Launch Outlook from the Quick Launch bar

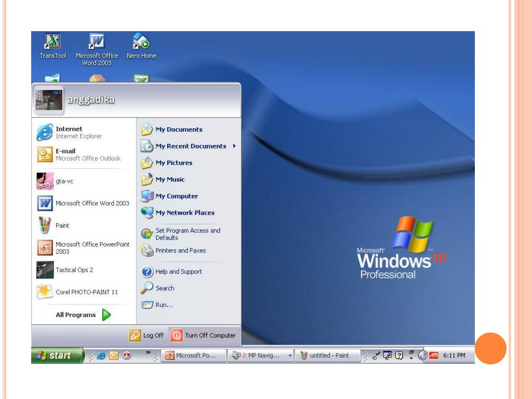(114, 355)
